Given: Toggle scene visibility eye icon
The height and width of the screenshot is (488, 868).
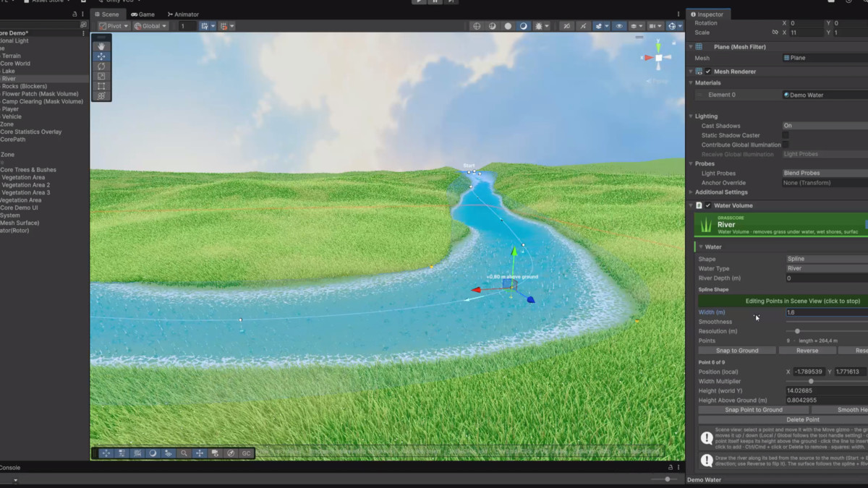Looking at the screenshot, I should (x=619, y=26).
